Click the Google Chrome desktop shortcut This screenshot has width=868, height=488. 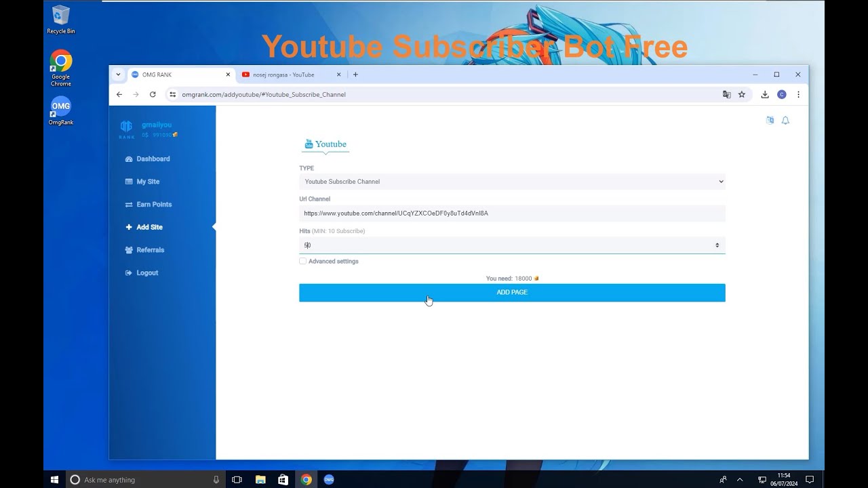coord(61,68)
